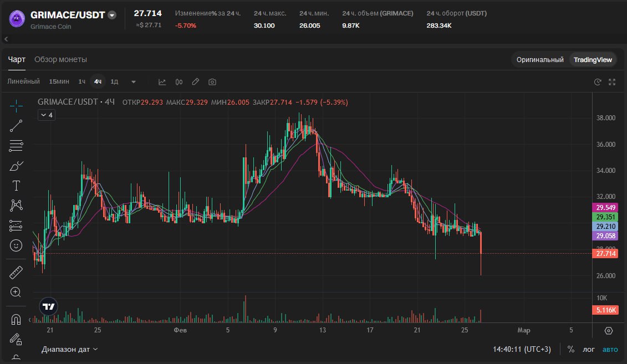
Task: Expand more timeframe options dropdown
Action: coord(134,82)
